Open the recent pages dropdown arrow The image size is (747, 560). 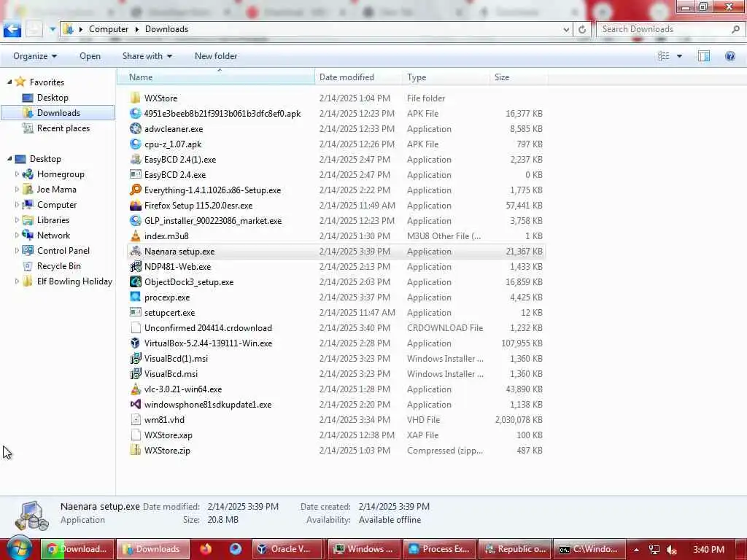click(53, 29)
